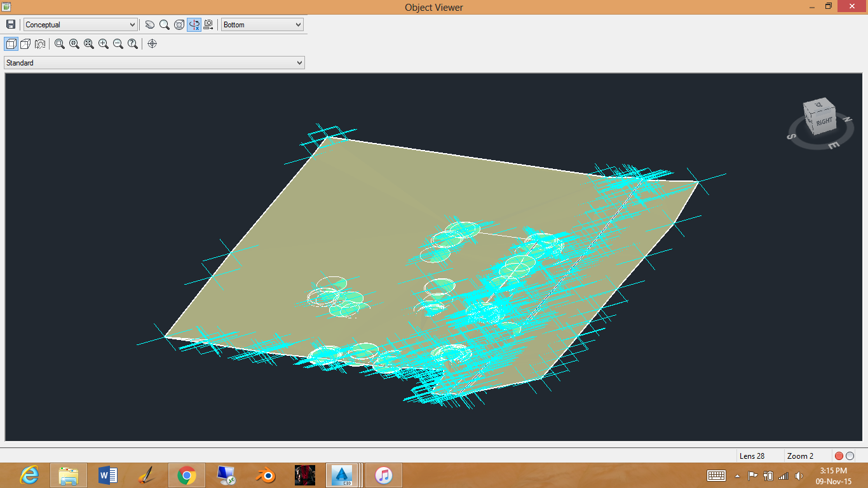The height and width of the screenshot is (488, 868).
Task: Click the volume speaker tray icon
Action: (799, 476)
